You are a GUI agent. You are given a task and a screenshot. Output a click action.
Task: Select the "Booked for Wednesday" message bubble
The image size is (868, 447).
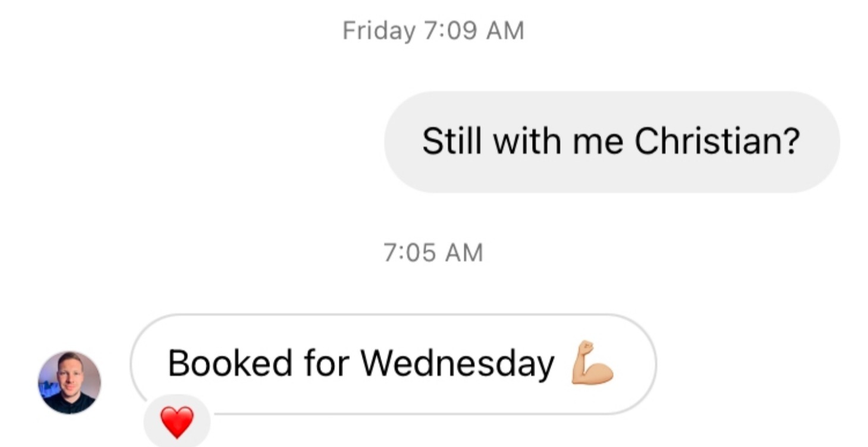pos(392,363)
